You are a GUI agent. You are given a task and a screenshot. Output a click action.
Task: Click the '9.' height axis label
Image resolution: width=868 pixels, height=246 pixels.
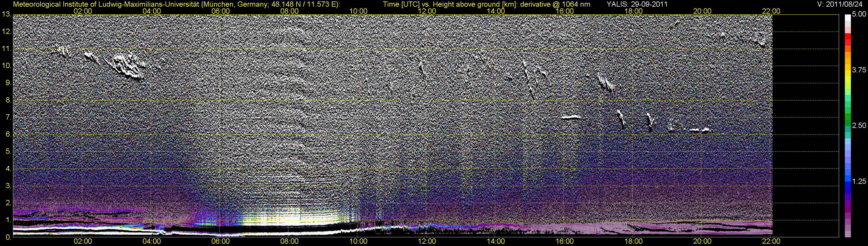pos(8,83)
